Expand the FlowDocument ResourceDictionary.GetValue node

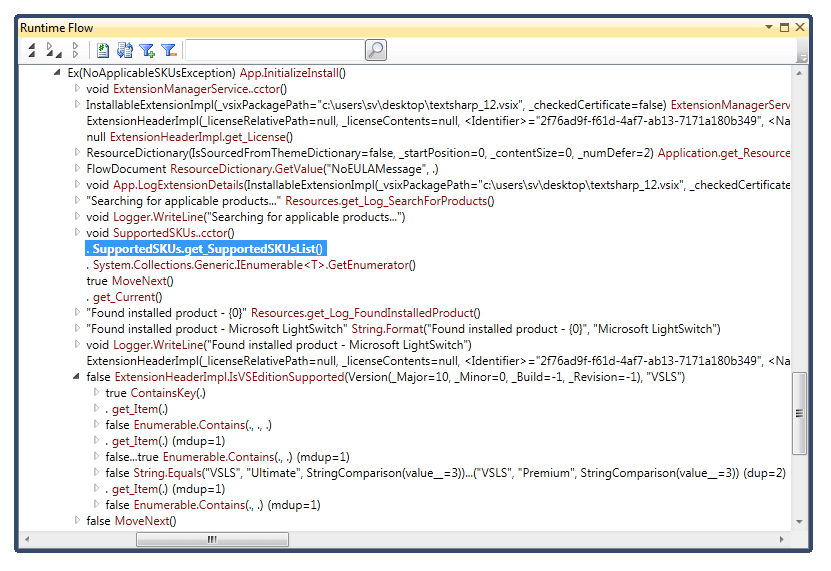click(77, 168)
